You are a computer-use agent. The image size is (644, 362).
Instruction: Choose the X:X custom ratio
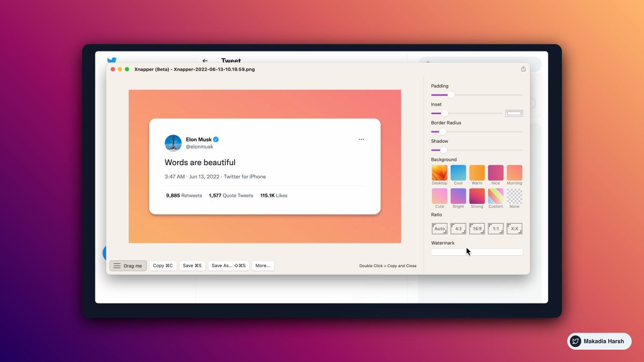[x=514, y=228]
